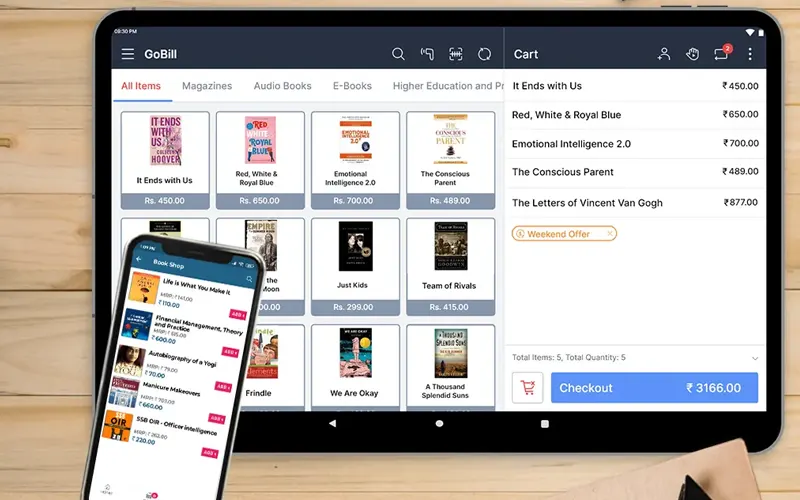This screenshot has width=800, height=500.
Task: Tap Rs. 415.00 price under Team of Rivals
Action: 451,307
